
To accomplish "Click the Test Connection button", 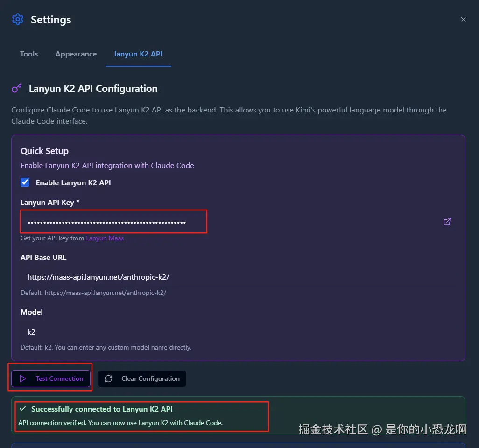I will 51,378.
